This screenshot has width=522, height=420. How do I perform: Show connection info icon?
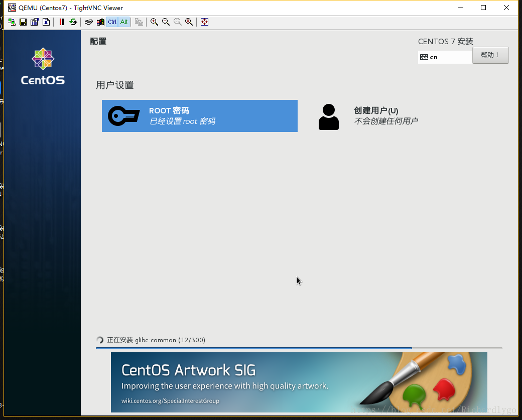click(46, 22)
